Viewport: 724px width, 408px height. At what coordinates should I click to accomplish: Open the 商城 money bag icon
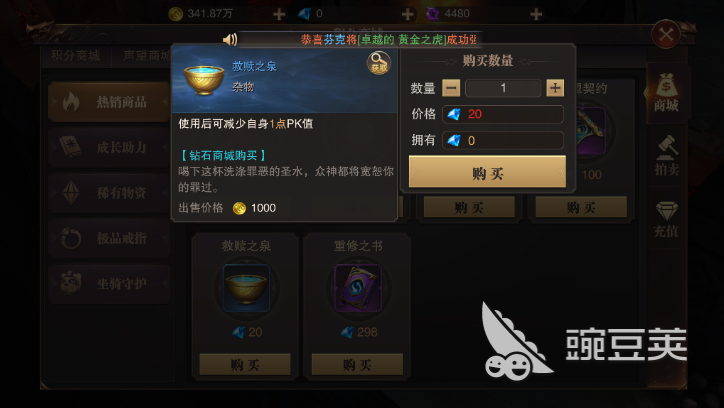tap(666, 93)
